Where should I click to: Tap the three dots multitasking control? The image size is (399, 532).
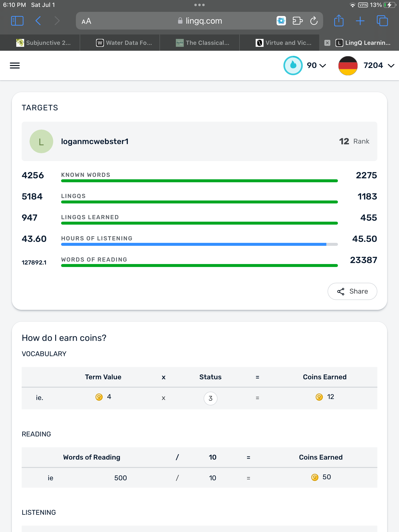pos(199,5)
